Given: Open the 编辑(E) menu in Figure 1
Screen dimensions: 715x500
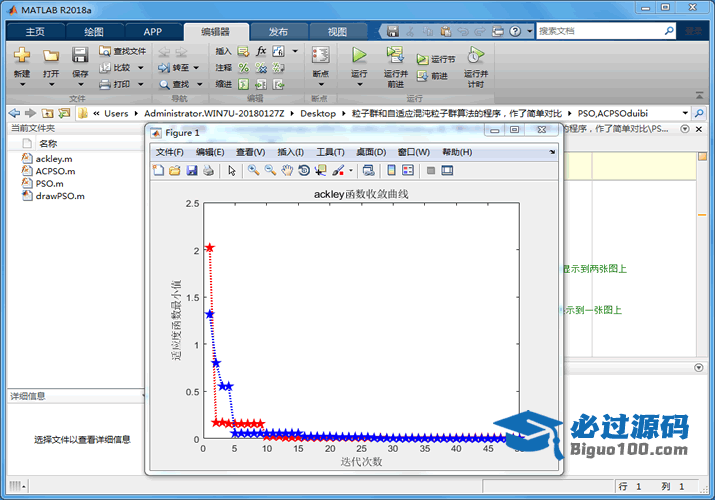Looking at the screenshot, I should 210,152.
